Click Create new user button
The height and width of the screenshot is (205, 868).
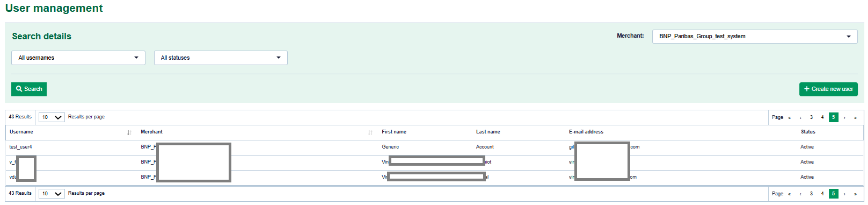(x=828, y=89)
